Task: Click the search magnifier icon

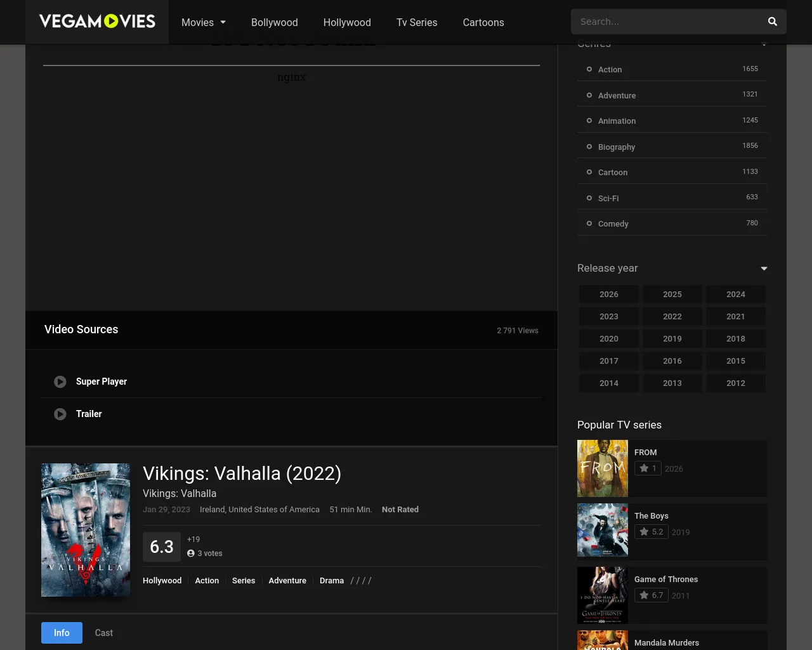Action: pos(772,22)
